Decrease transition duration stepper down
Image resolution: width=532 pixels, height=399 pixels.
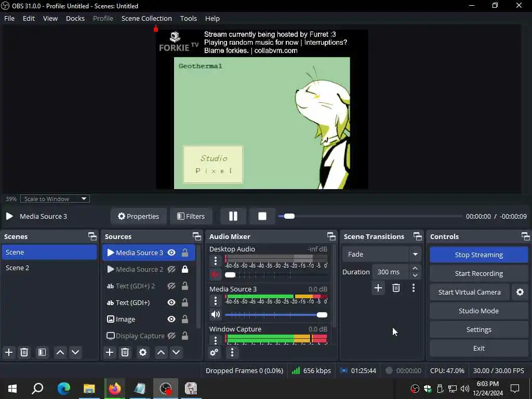(x=415, y=275)
